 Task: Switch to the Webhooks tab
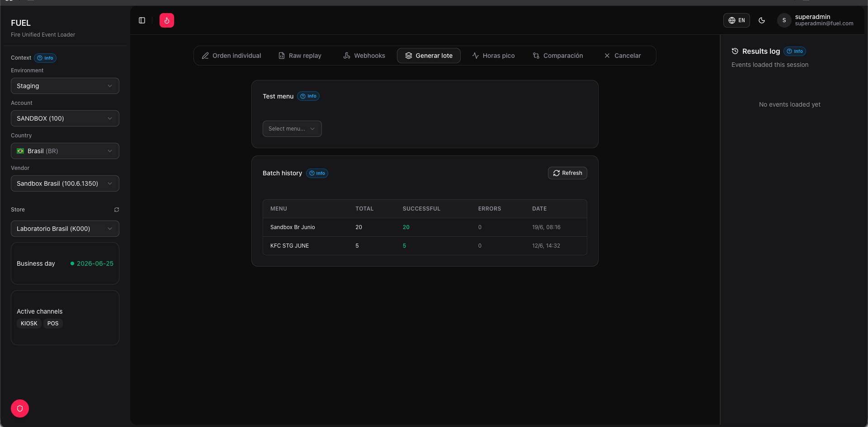(x=364, y=56)
